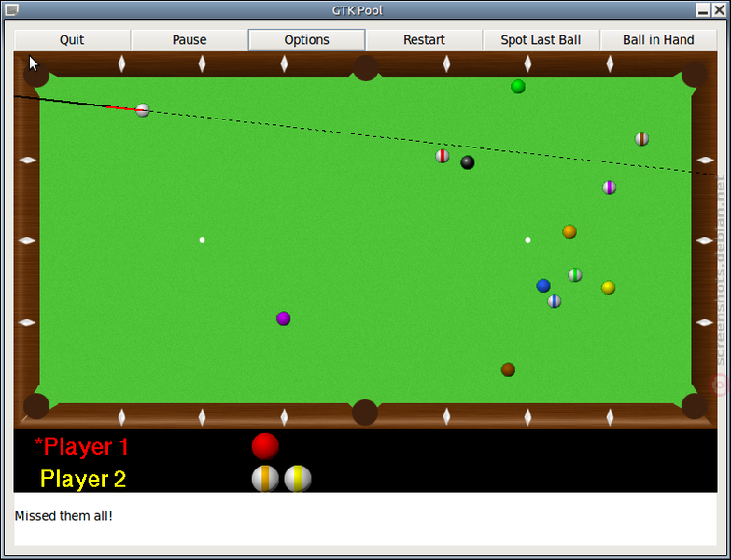731x560 pixels.
Task: Click Spot Last Ball
Action: click(541, 39)
